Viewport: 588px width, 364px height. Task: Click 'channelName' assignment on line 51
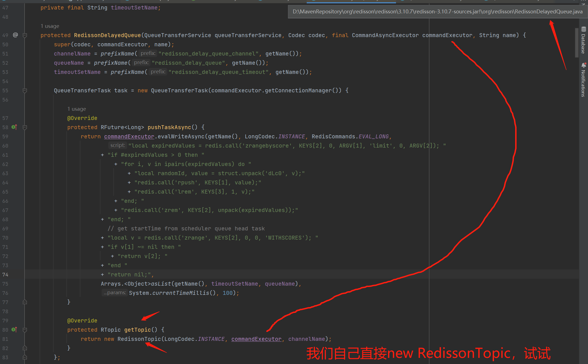click(x=72, y=54)
